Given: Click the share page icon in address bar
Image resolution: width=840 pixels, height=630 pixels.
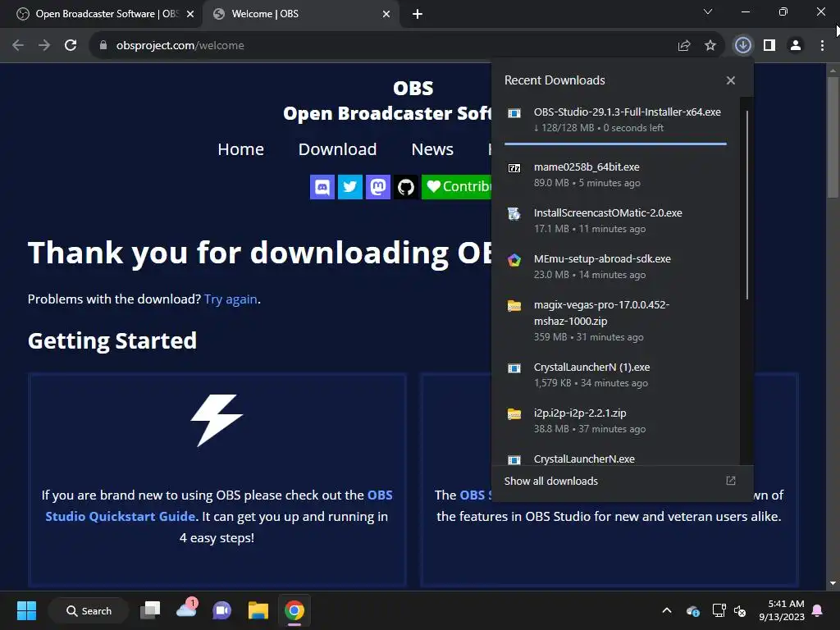Looking at the screenshot, I should pos(684,46).
